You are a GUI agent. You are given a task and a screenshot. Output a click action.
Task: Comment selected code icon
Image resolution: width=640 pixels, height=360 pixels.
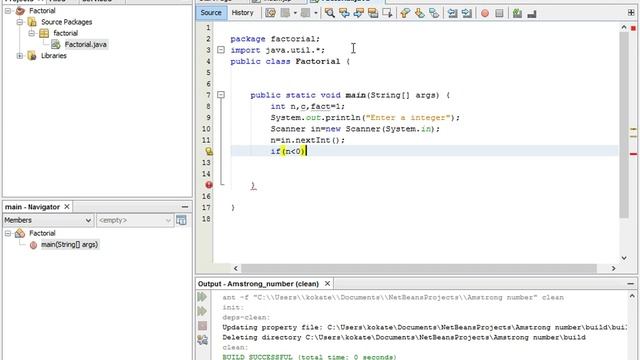click(517, 13)
